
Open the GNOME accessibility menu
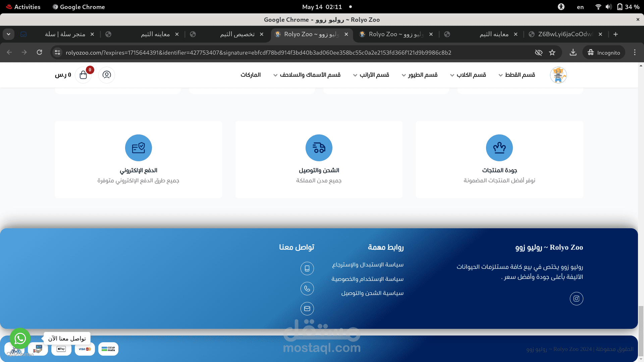[561, 7]
